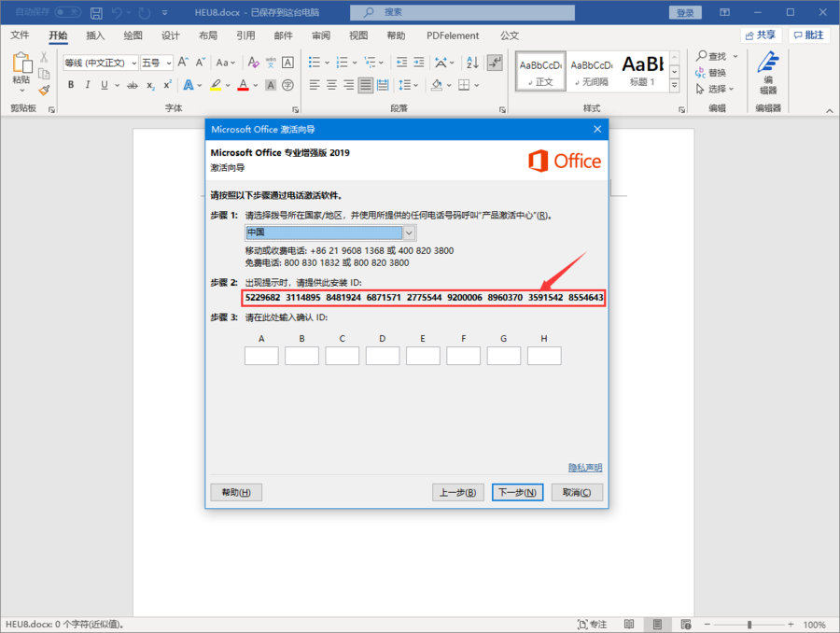Click the zoom slider in status bar
This screenshot has height=633, width=840.
[x=749, y=625]
